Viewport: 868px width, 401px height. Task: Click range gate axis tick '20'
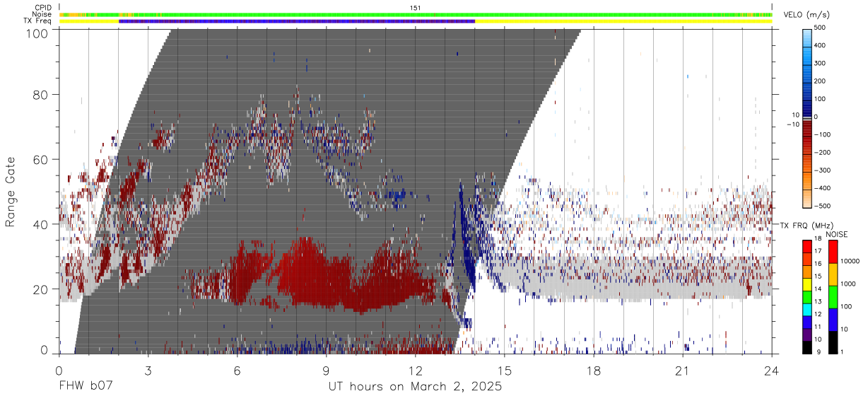(x=41, y=289)
